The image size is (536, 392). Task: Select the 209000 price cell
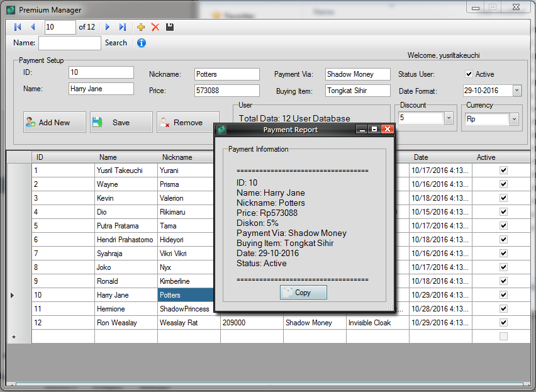[252, 323]
